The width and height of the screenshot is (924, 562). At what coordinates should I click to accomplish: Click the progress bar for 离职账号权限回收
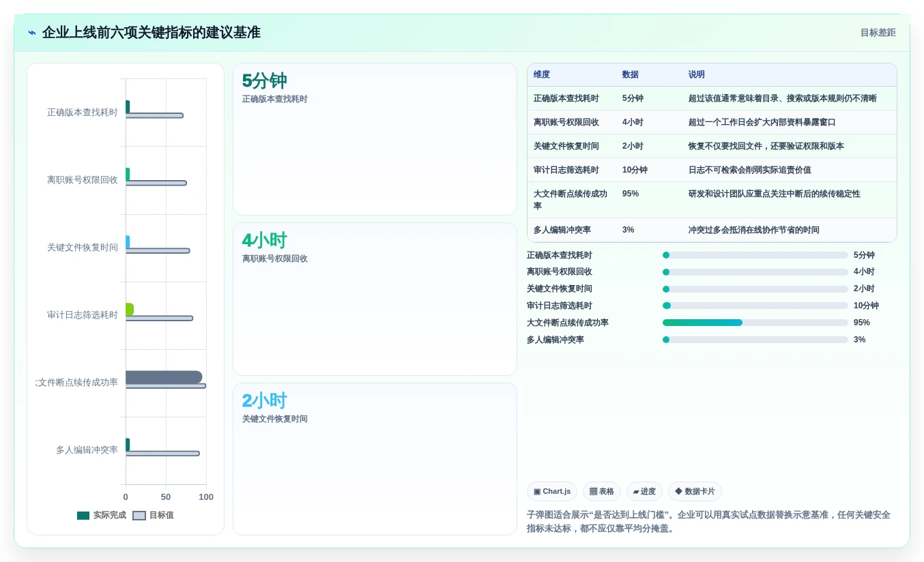(755, 272)
